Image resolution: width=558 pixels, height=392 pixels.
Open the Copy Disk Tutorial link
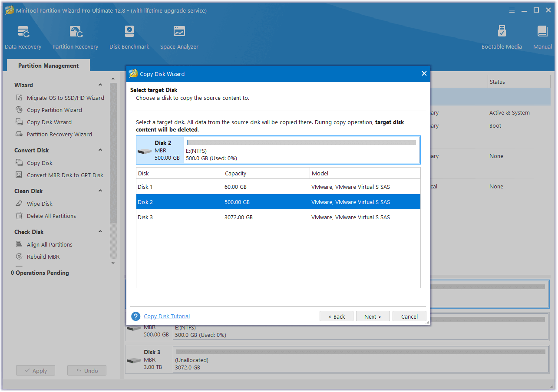click(x=167, y=316)
